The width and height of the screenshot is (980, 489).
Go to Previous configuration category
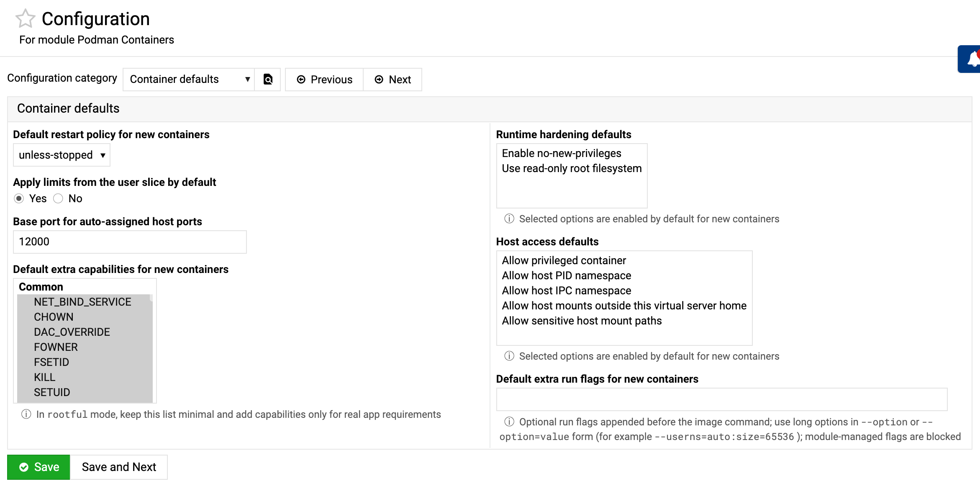[x=324, y=79]
